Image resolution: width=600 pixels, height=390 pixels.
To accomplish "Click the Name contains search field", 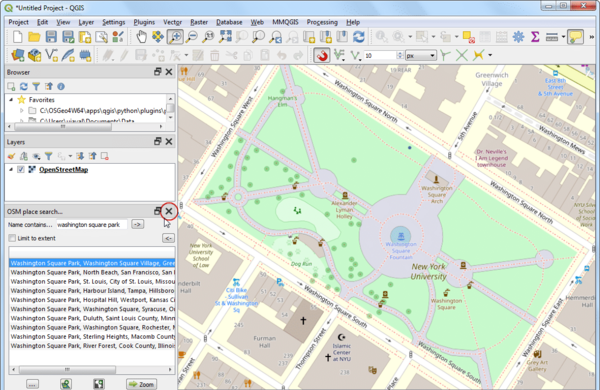I will [91, 225].
